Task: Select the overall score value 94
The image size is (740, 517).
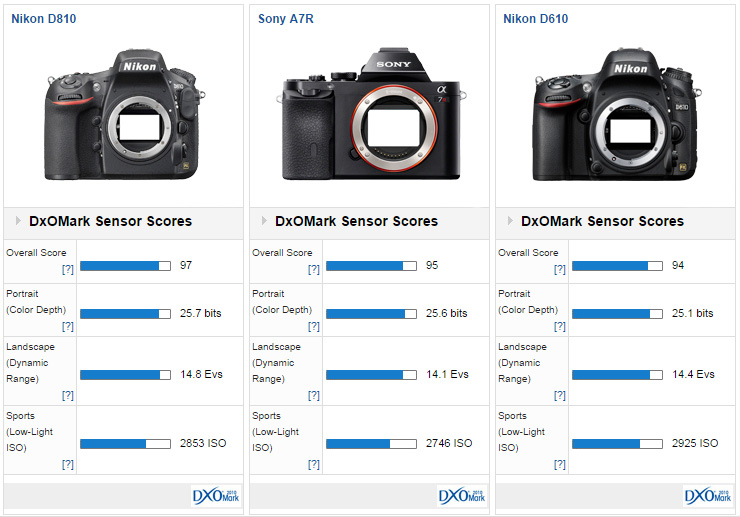Action: (678, 265)
